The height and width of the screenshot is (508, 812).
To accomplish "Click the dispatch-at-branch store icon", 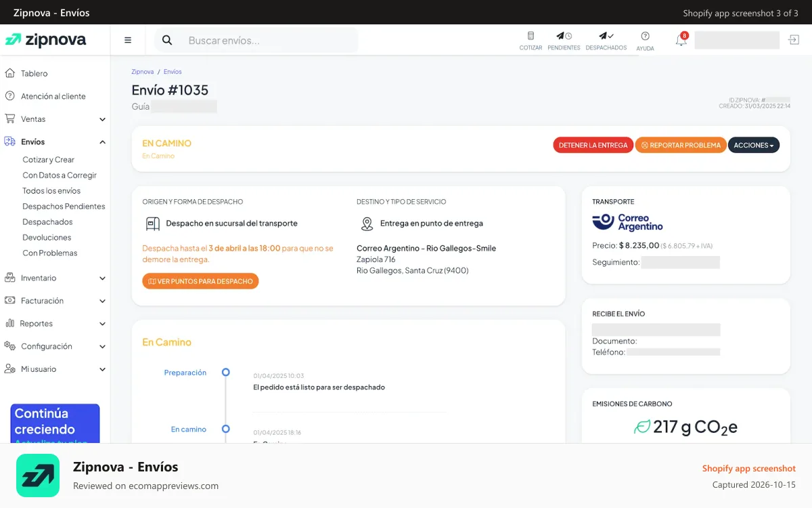I will point(153,224).
